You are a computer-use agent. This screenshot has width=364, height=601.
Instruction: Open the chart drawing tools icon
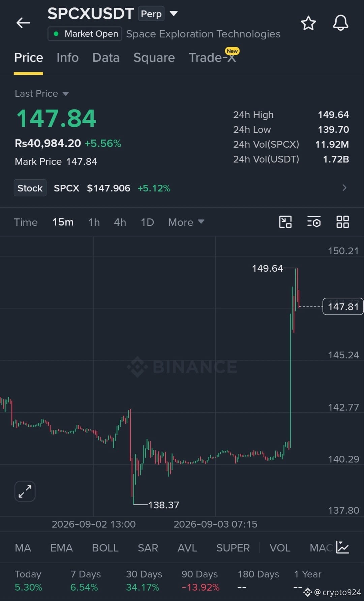point(285,222)
